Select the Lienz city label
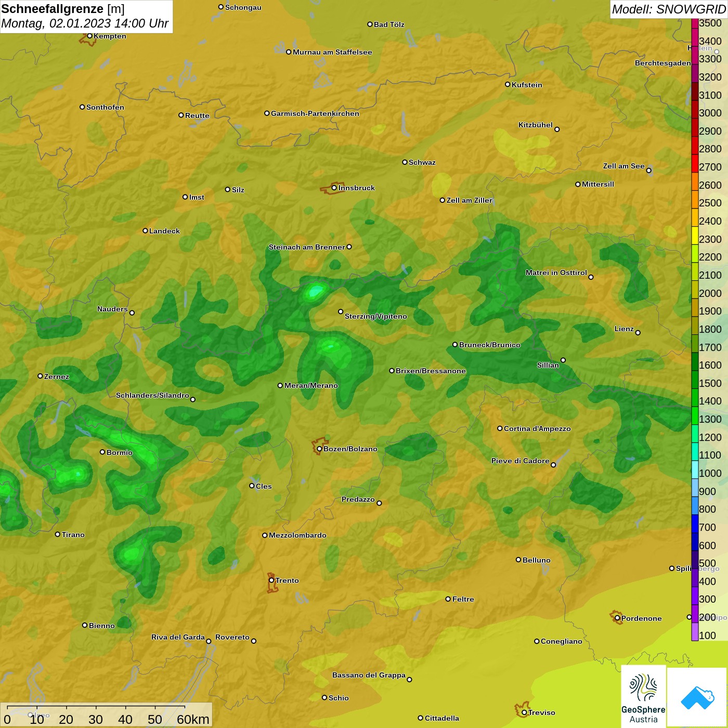The width and height of the screenshot is (728, 728). (x=624, y=329)
